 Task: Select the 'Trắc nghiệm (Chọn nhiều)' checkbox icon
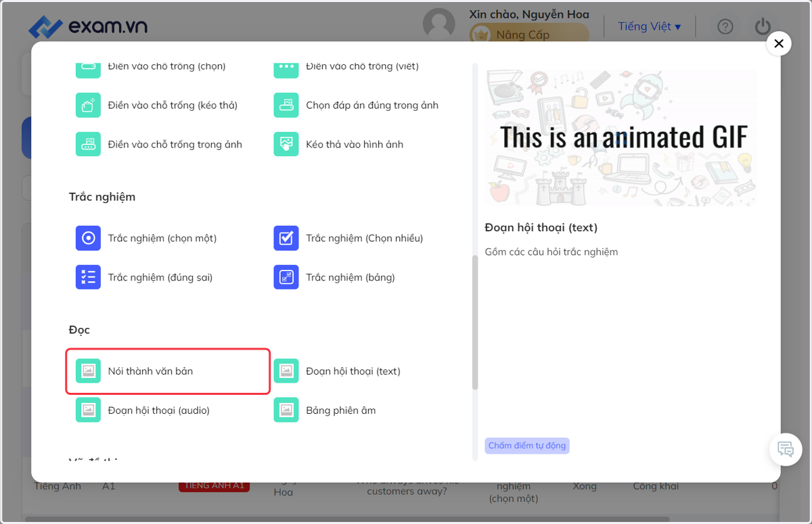pos(286,238)
